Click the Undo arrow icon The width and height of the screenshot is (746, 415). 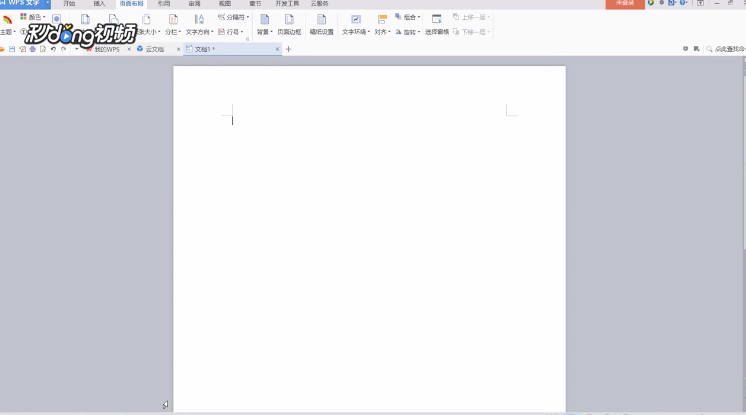(53, 49)
